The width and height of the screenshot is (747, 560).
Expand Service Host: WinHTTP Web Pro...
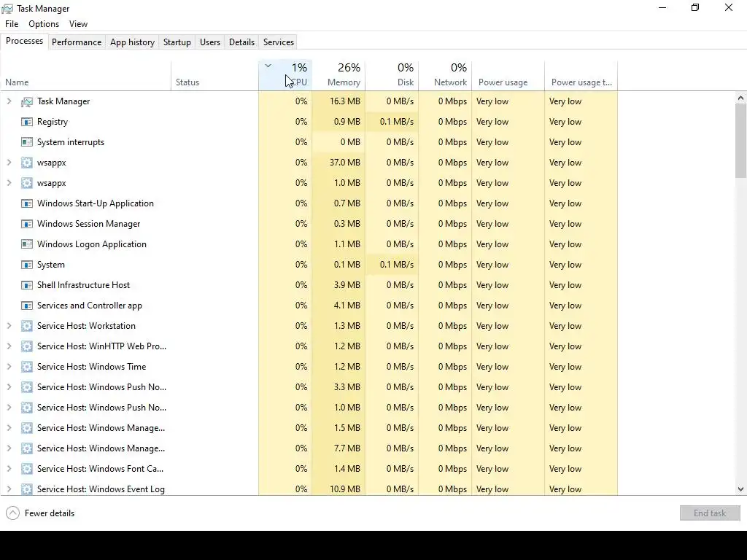tap(9, 346)
